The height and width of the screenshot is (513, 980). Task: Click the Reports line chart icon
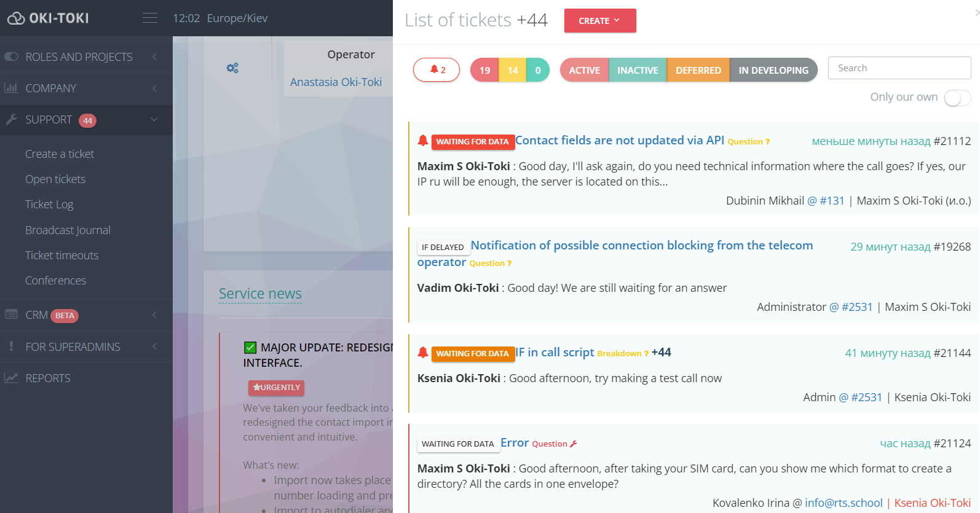click(x=11, y=378)
